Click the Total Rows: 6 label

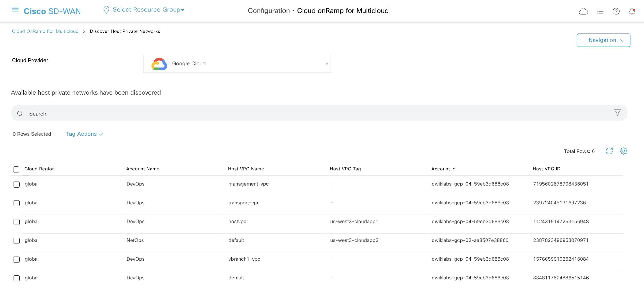pyautogui.click(x=579, y=151)
